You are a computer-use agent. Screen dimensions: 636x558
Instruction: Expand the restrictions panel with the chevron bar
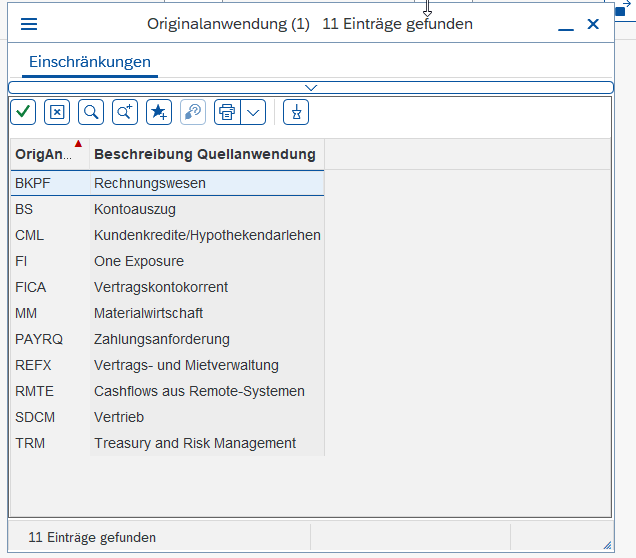click(x=311, y=88)
